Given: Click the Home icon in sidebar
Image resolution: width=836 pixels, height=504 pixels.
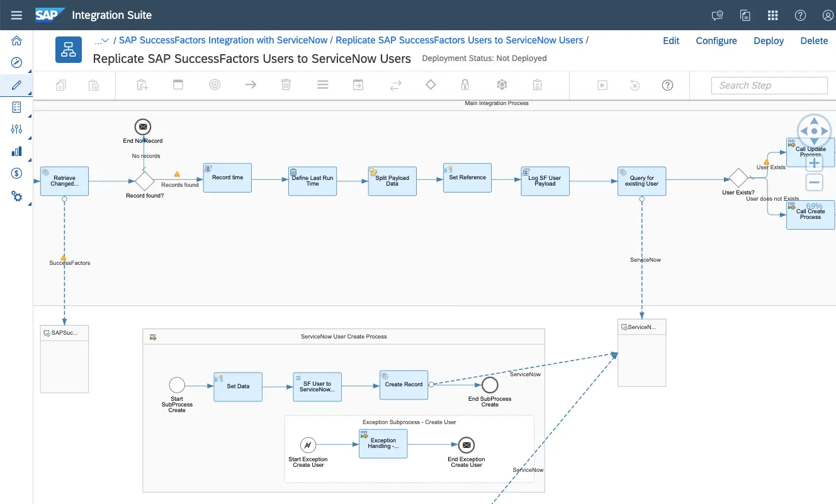Looking at the screenshot, I should coord(16,41).
